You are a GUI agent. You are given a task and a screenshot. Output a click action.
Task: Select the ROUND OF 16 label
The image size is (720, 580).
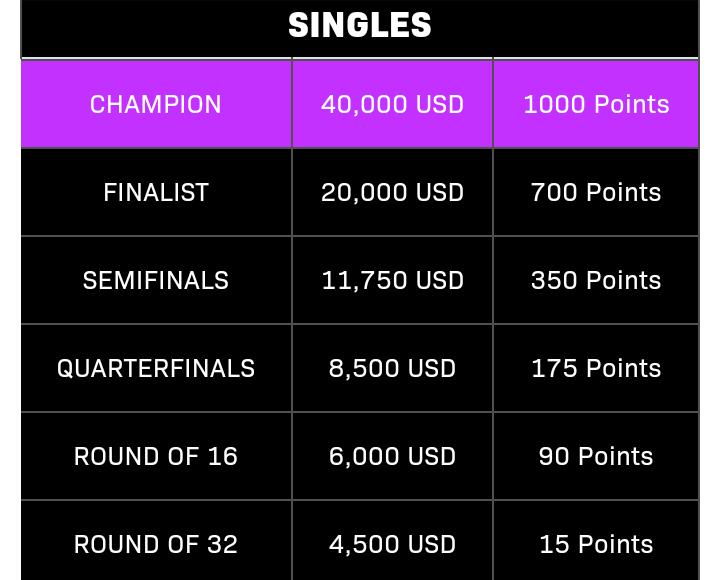tap(156, 456)
